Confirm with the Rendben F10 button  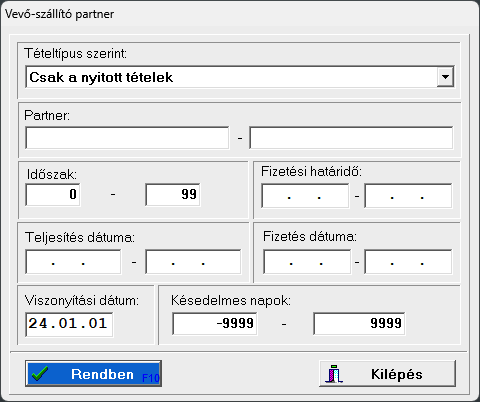click(x=93, y=373)
